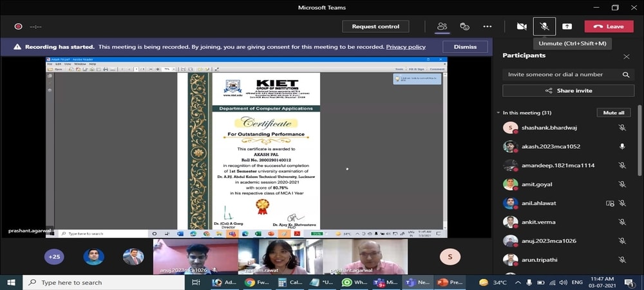This screenshot has width=644, height=290.
Task: Close the Participants panel
Action: pyautogui.click(x=627, y=57)
